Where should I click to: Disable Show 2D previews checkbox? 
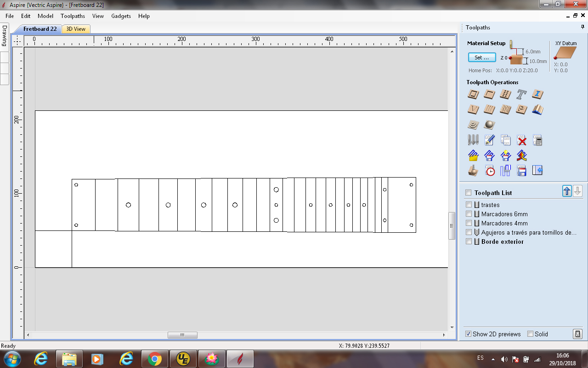469,334
